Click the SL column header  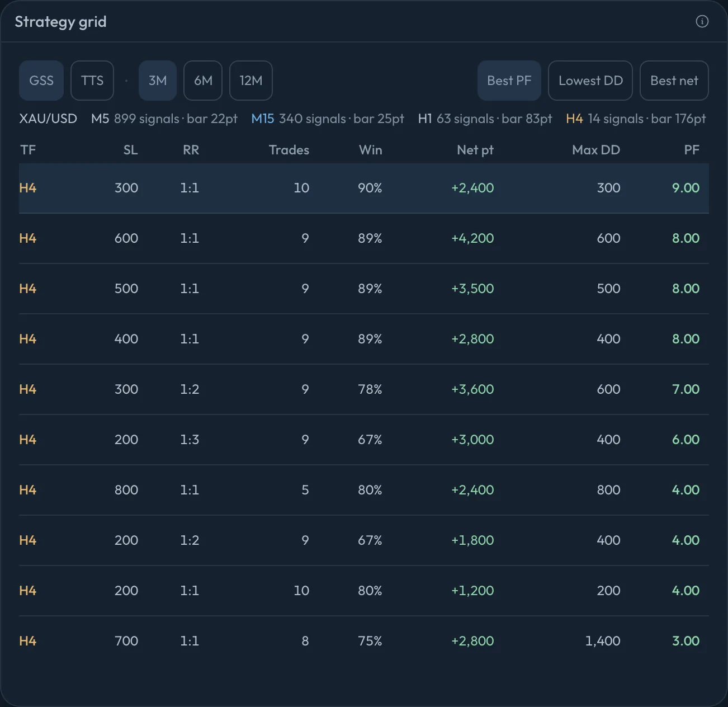coord(130,150)
